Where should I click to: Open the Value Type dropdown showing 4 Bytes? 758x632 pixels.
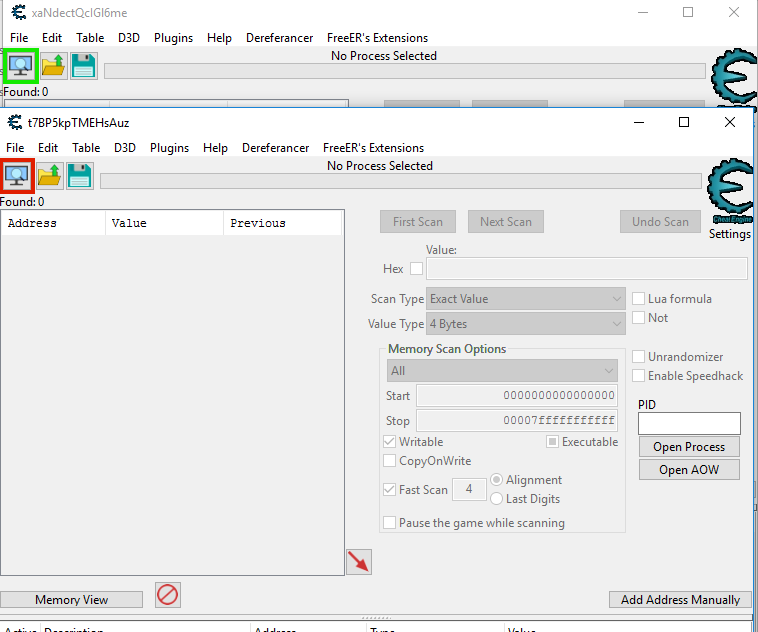point(526,324)
